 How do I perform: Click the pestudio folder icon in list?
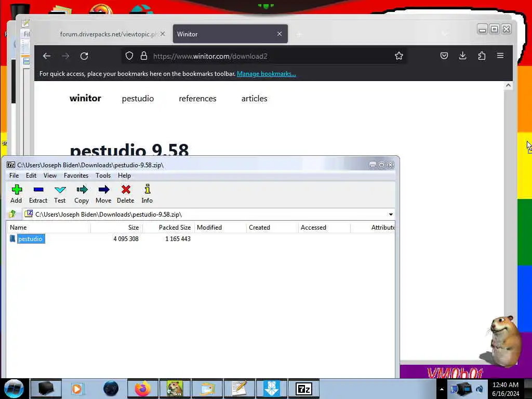coord(12,238)
